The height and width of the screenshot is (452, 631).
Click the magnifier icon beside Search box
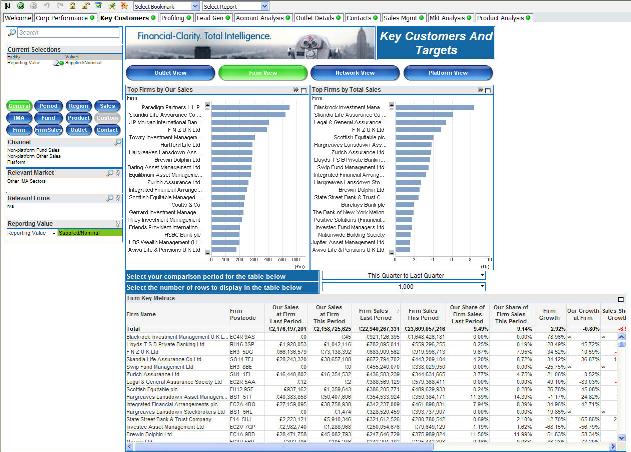point(12,32)
